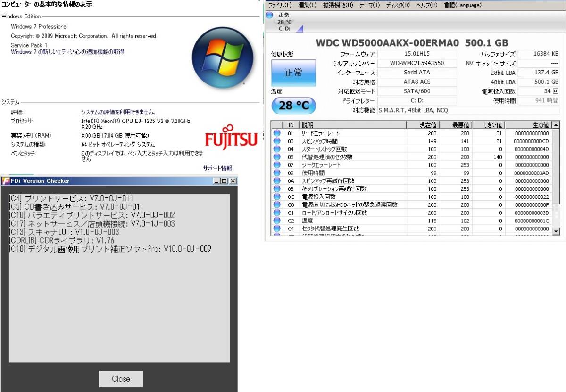Click status icon for 0C 電源投入回数
Viewport: 566px width, 392px height.
[277, 197]
